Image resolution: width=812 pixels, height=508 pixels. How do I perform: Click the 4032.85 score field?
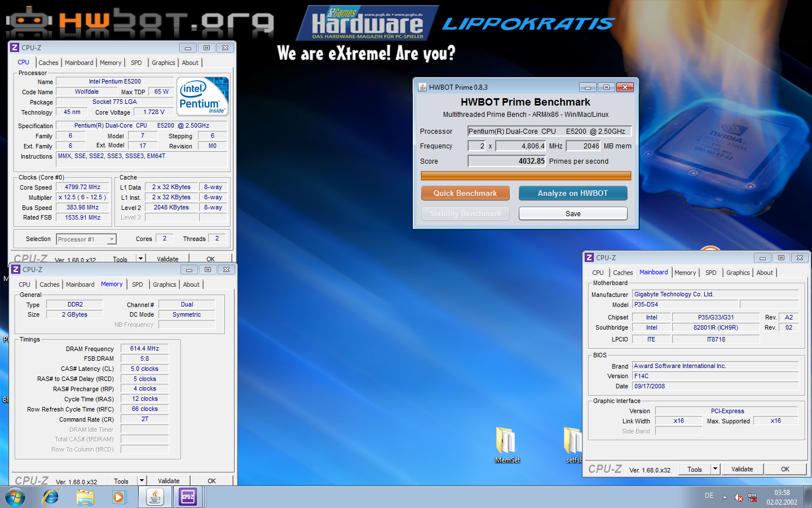pos(507,161)
